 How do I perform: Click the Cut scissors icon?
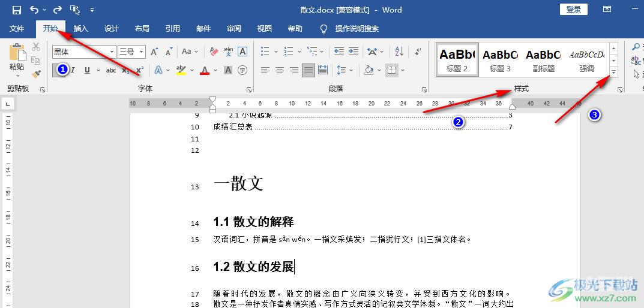pyautogui.click(x=36, y=47)
